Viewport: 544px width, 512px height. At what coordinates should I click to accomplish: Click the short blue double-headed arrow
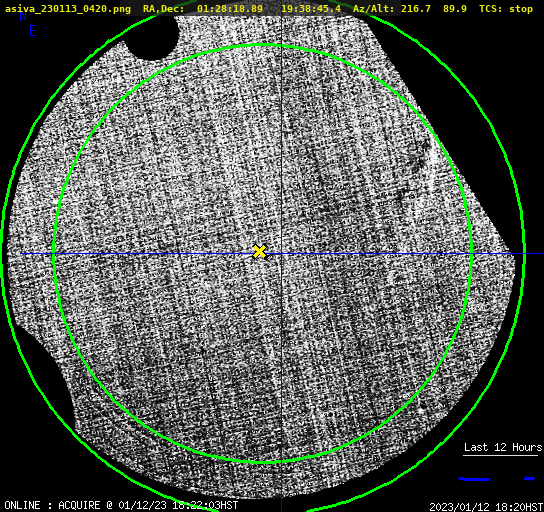tap(529, 479)
